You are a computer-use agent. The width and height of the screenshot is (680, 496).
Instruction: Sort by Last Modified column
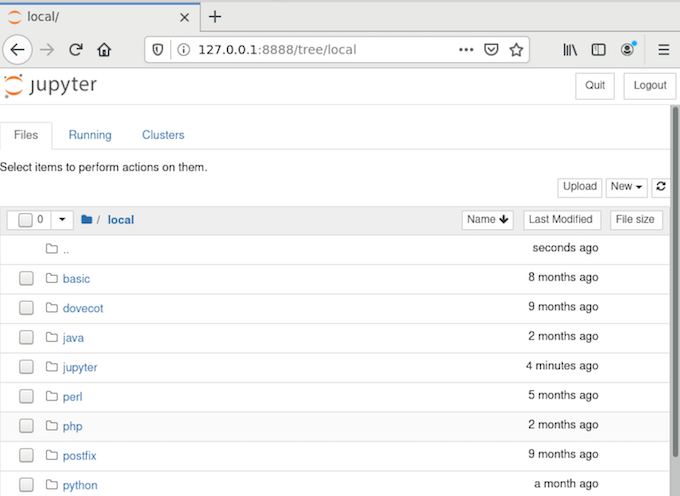click(562, 220)
